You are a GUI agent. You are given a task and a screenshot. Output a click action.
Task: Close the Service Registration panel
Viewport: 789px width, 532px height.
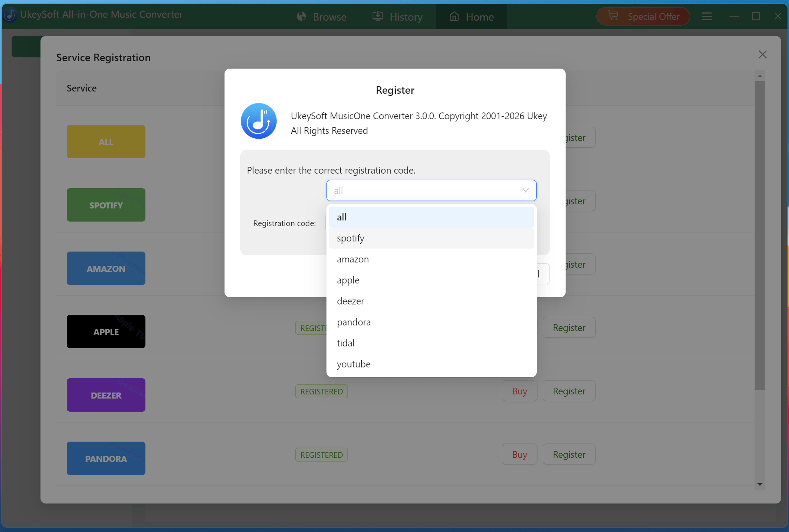point(762,54)
